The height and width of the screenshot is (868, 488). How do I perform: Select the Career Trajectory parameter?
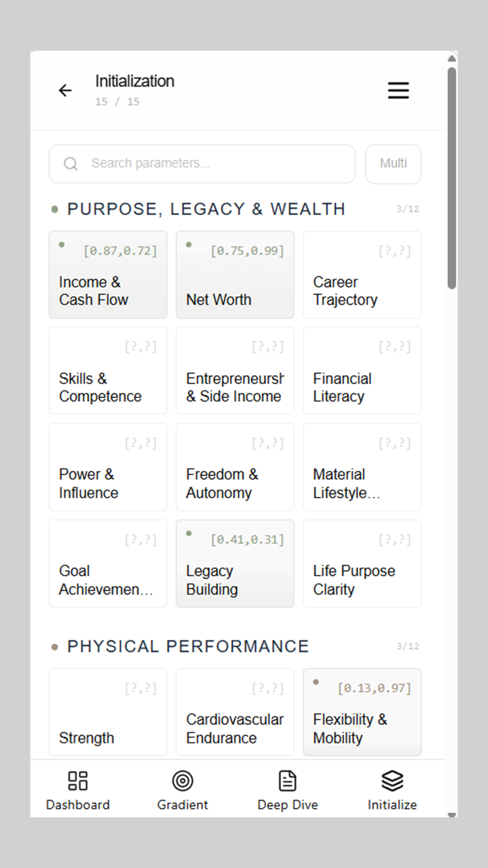click(362, 275)
